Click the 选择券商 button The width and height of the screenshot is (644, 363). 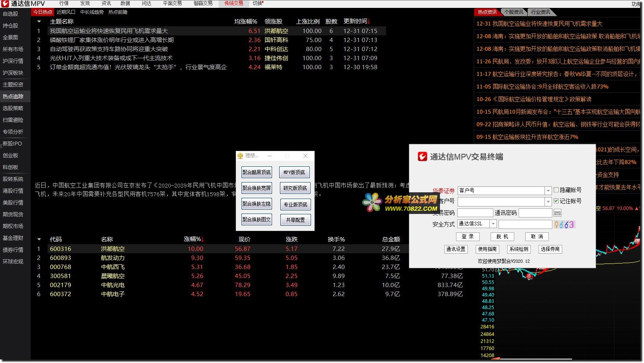tap(550, 249)
